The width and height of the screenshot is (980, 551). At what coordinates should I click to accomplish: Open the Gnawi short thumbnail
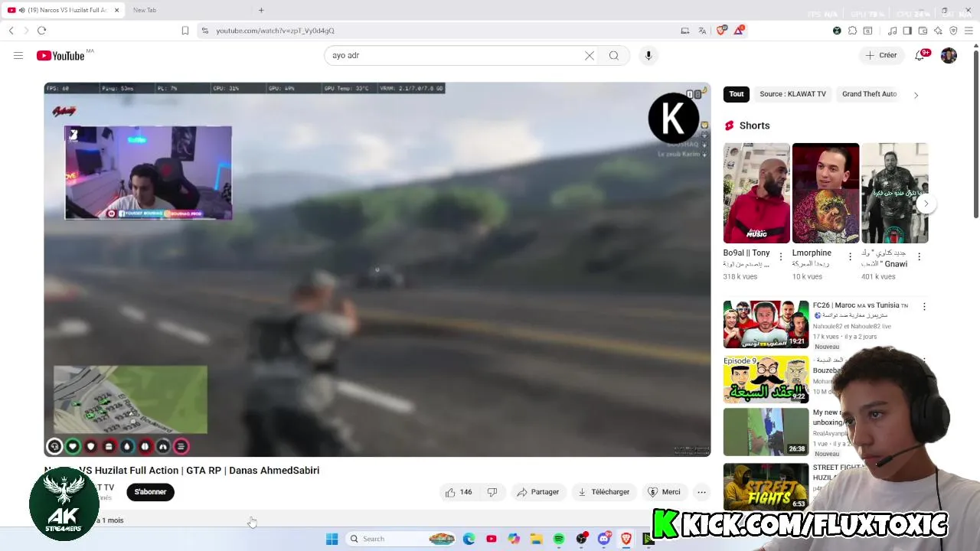tap(894, 193)
